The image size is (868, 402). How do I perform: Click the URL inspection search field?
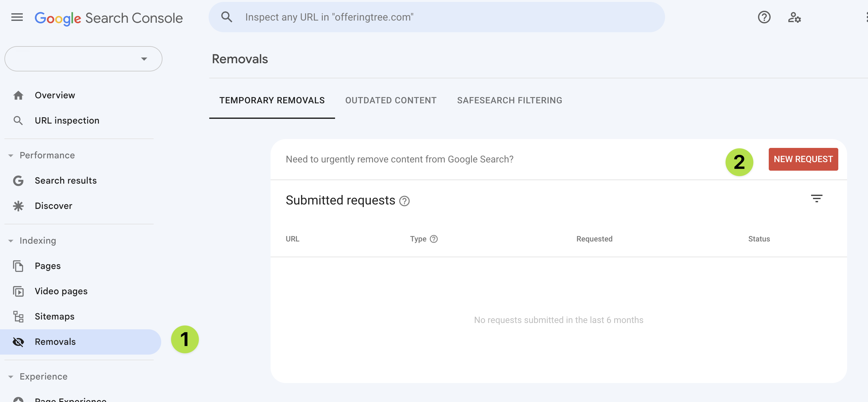click(436, 17)
